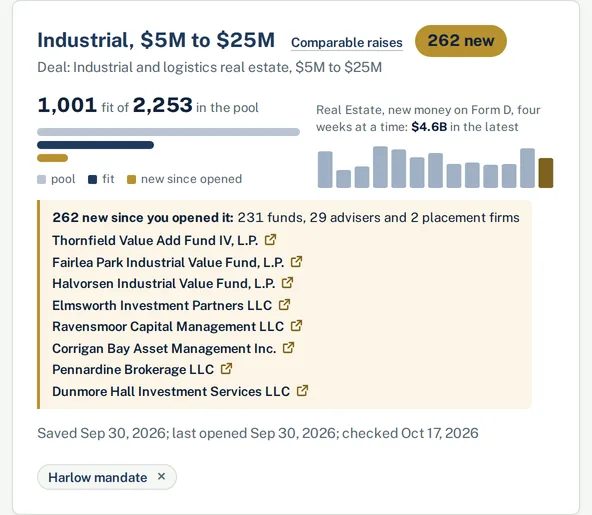592x515 pixels.
Task: Click the fit legend color swatch
Action: pos(92,179)
